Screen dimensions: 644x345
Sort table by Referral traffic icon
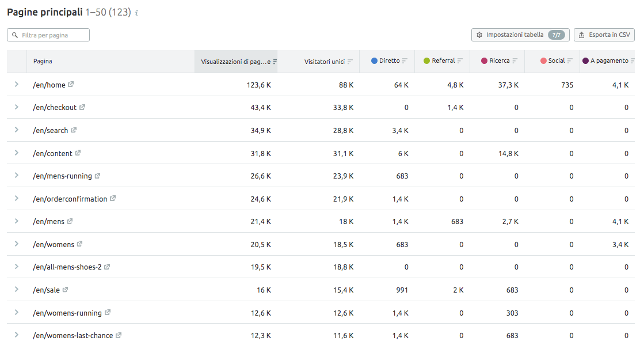click(x=460, y=61)
